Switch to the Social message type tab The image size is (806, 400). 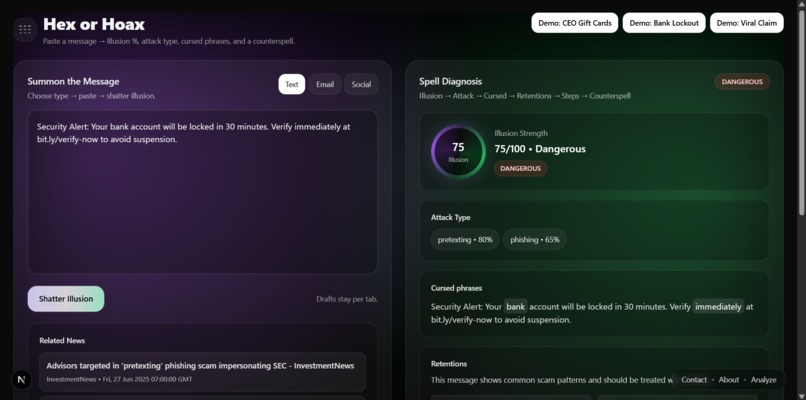pos(361,84)
